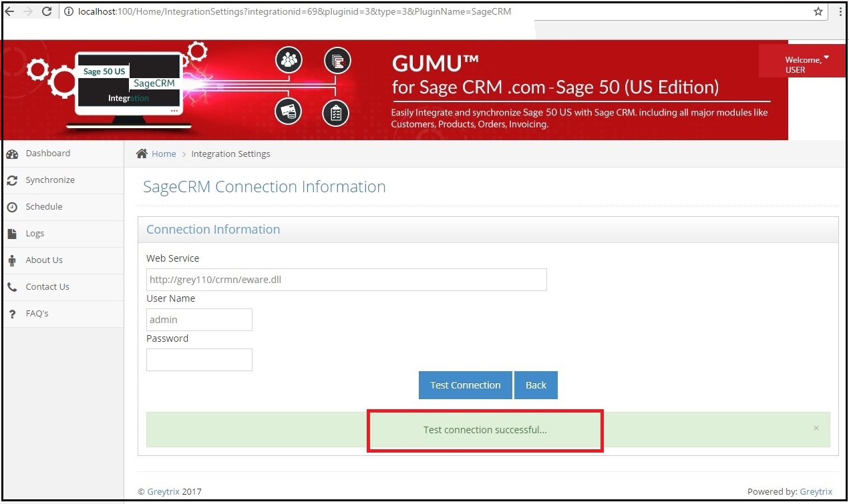Image resolution: width=849 pixels, height=504 pixels.
Task: Click Integration Settings breadcrumb text
Action: [230, 154]
